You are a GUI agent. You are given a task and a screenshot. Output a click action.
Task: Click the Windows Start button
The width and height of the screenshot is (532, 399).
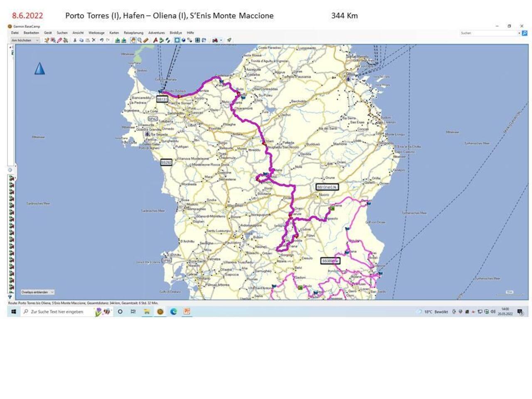click(x=13, y=311)
